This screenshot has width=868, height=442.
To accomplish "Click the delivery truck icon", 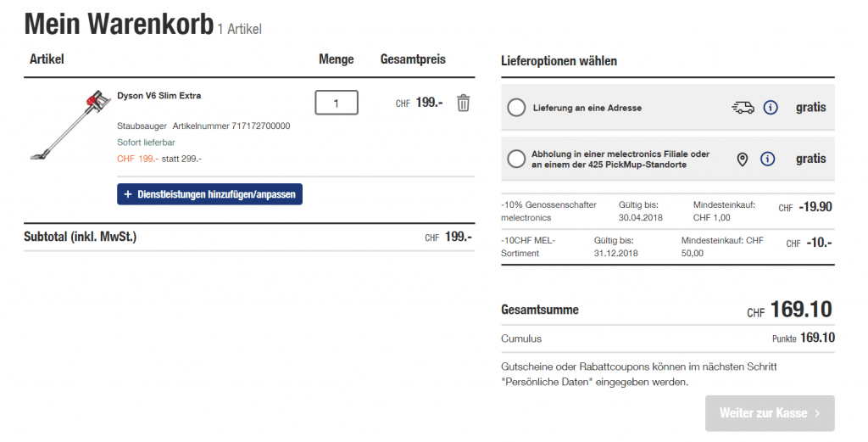I will pyautogui.click(x=743, y=108).
